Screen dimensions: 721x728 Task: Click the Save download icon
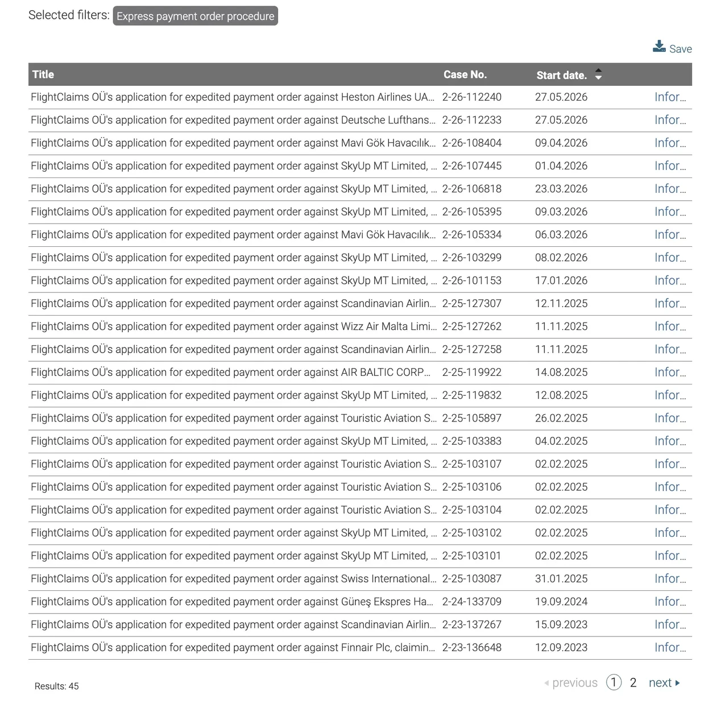pos(659,47)
